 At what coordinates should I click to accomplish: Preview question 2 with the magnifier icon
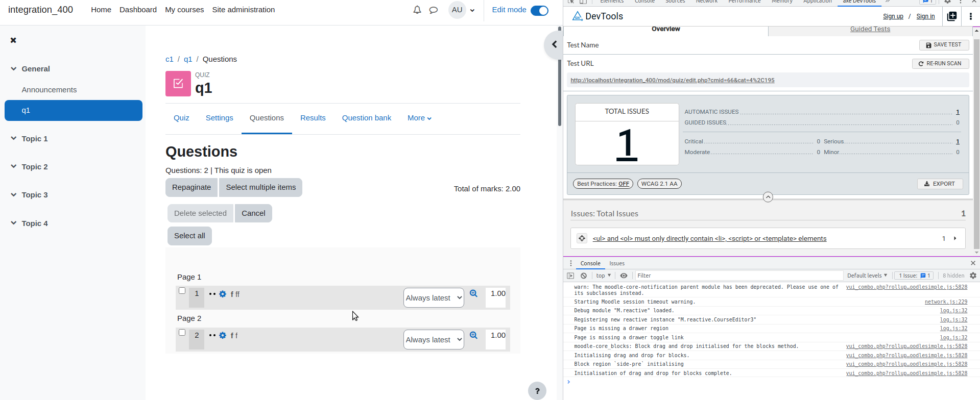(473, 335)
